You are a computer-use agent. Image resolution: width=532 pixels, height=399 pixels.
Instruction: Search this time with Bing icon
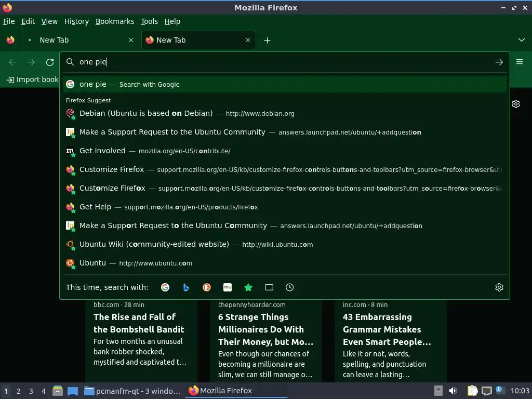tap(186, 287)
